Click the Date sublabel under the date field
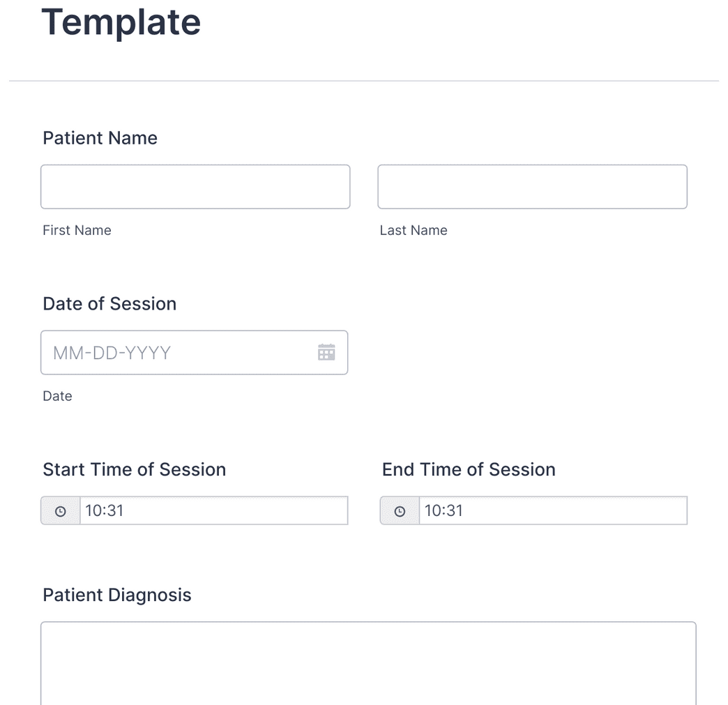728x705 pixels. [x=57, y=395]
